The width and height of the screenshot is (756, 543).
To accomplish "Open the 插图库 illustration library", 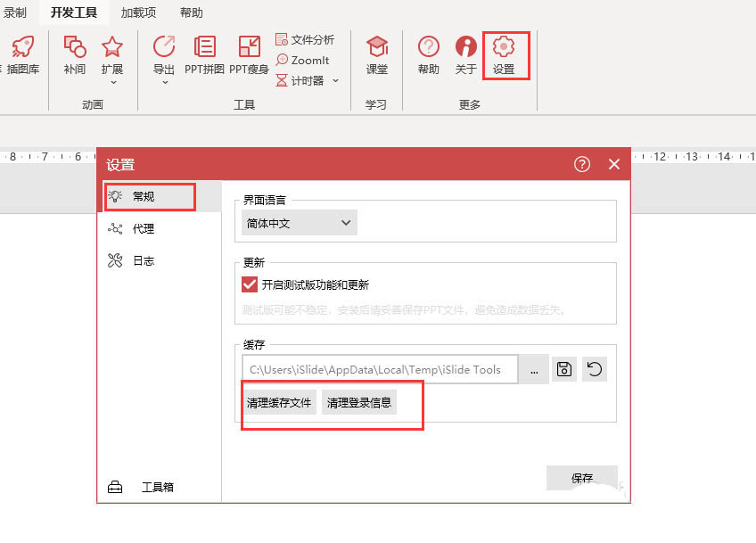I will click(22, 55).
